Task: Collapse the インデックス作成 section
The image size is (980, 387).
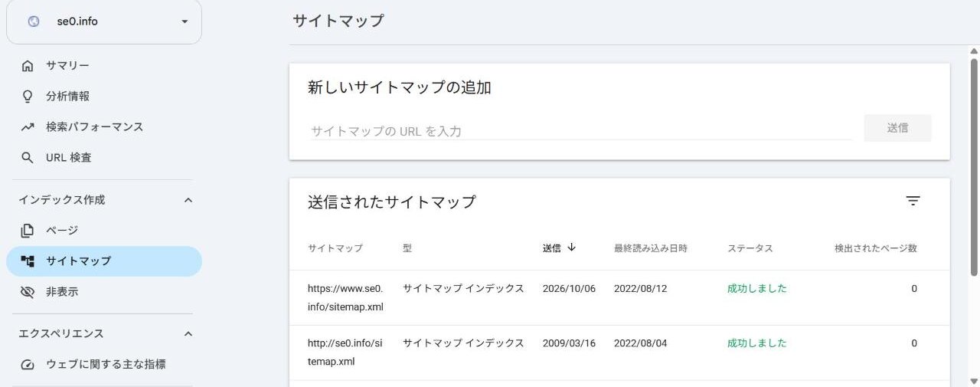Action: click(x=188, y=200)
